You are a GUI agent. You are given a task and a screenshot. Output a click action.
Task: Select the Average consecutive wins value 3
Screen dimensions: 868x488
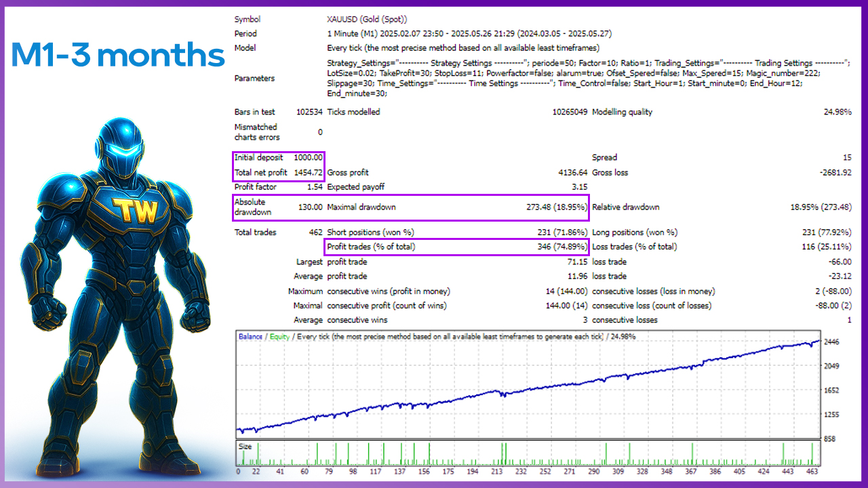(x=585, y=321)
